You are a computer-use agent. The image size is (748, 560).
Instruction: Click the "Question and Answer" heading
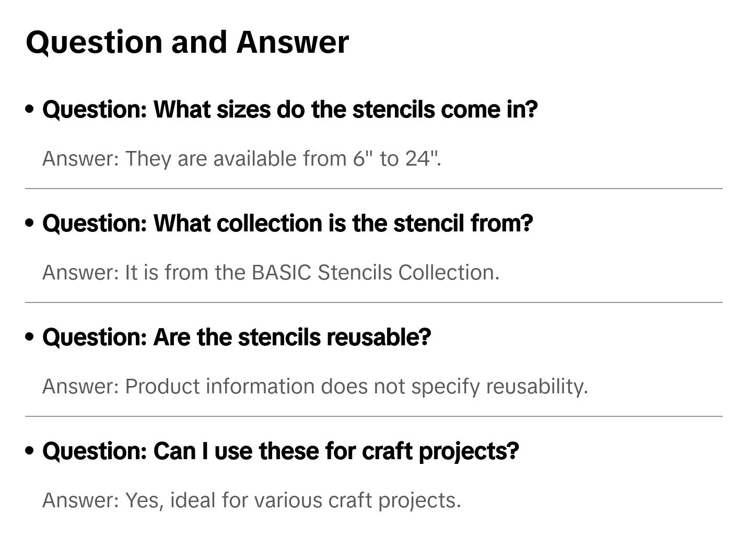tap(187, 42)
